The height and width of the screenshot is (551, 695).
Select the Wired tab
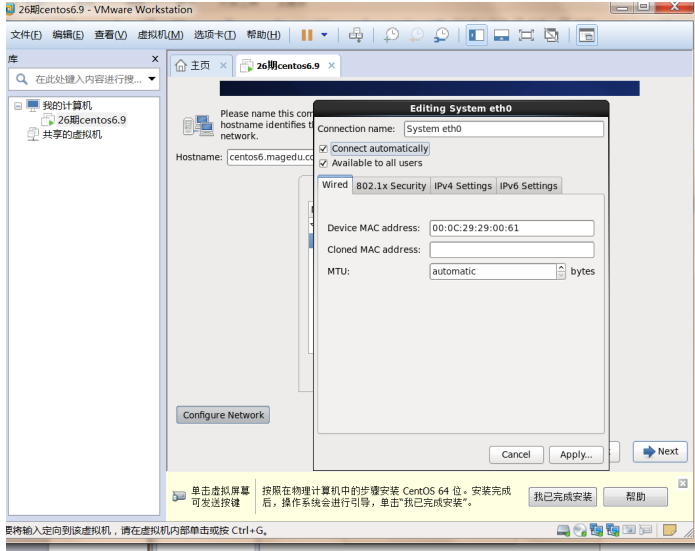[335, 184]
